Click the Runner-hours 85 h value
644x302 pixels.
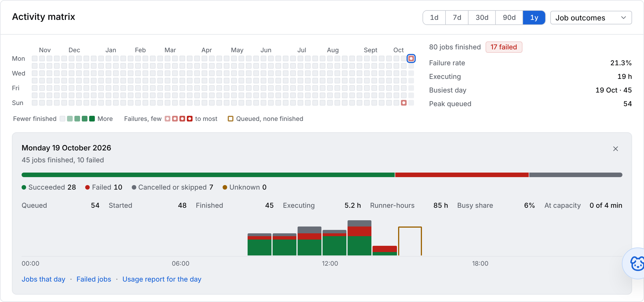point(441,205)
